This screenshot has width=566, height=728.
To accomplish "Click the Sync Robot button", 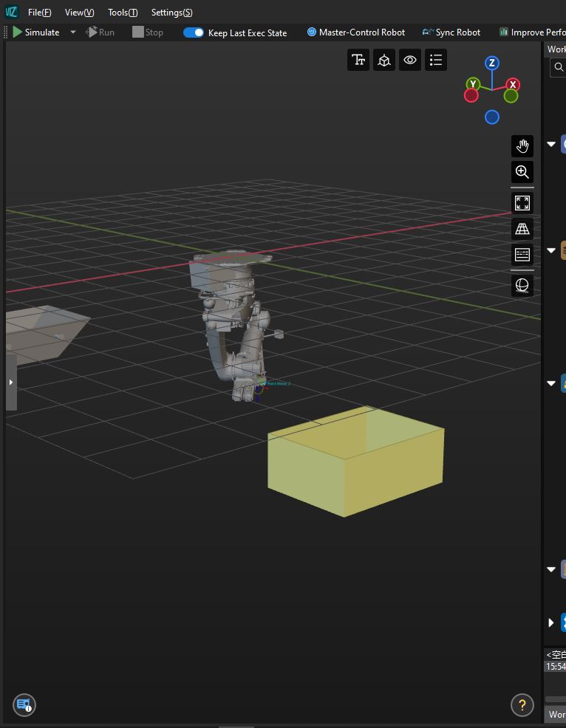I will pyautogui.click(x=451, y=32).
